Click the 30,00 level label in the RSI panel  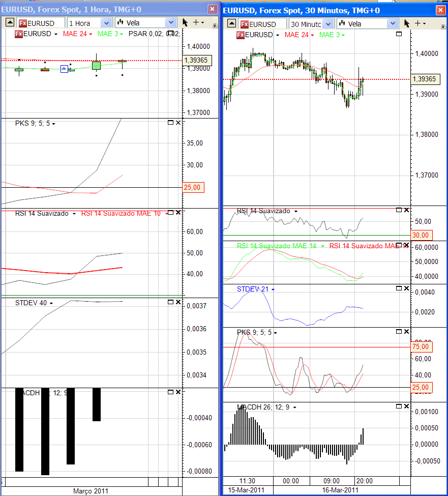421,235
